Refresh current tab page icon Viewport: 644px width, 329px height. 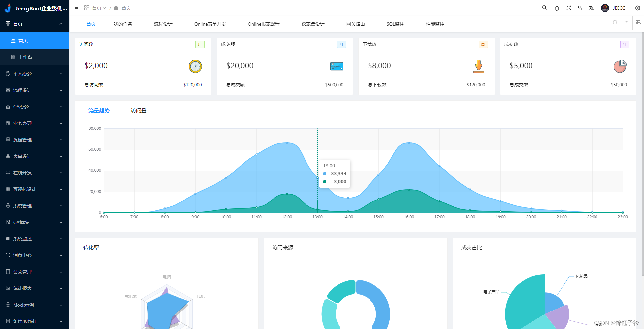[615, 22]
